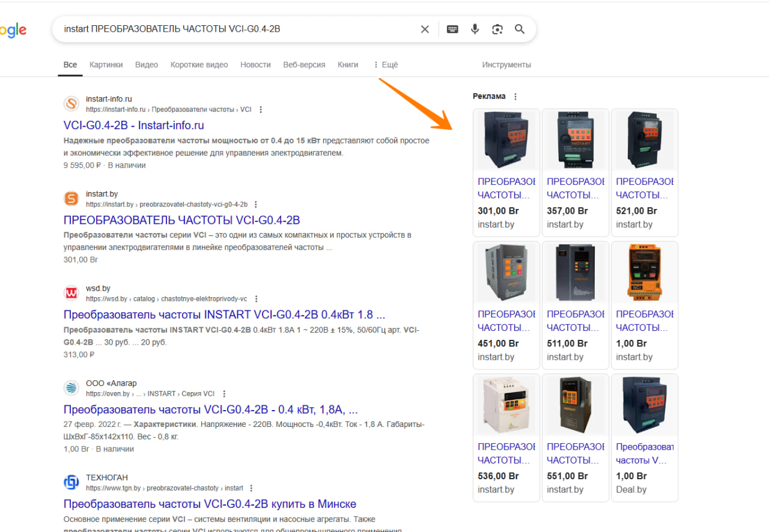Click the Google logo
The height and width of the screenshot is (532, 769).
pos(12,30)
